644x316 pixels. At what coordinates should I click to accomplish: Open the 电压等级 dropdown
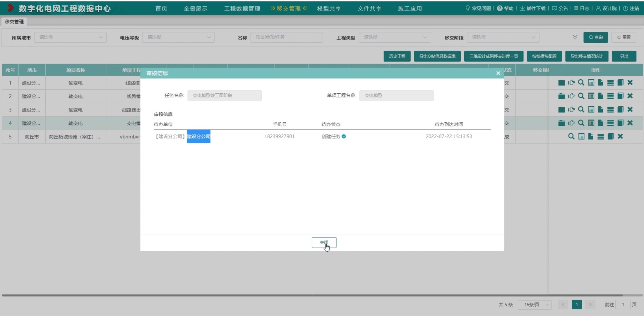click(179, 37)
